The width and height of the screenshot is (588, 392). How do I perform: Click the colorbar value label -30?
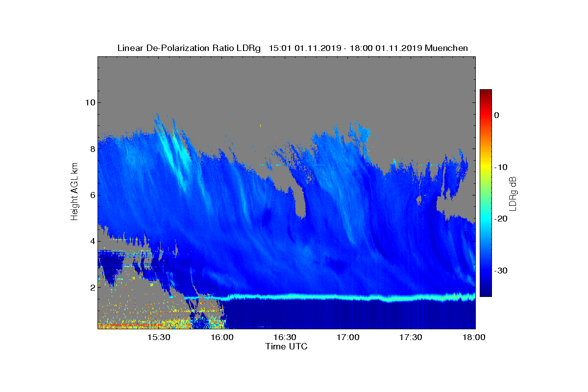[x=500, y=271]
